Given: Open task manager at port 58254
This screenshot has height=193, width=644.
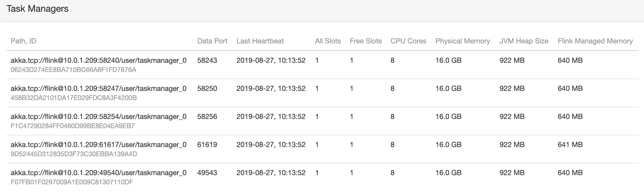Looking at the screenshot, I should [x=98, y=117].
